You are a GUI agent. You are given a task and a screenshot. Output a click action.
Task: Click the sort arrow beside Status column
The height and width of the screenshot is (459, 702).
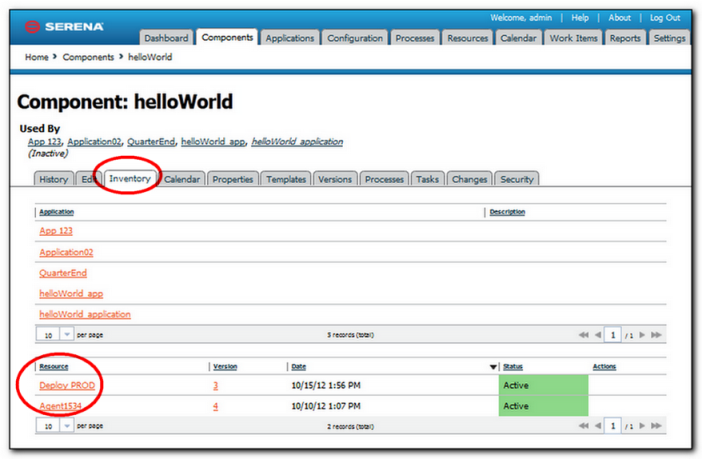tap(493, 367)
